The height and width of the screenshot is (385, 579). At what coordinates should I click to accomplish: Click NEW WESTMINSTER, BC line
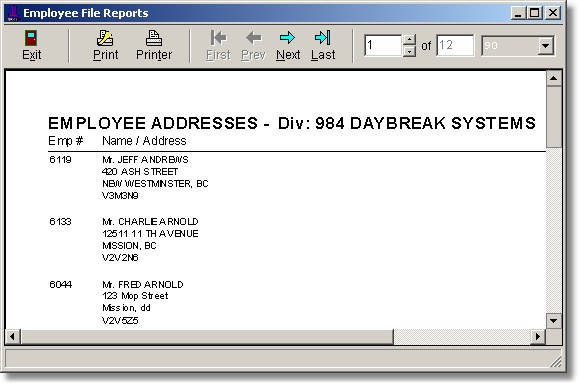click(155, 183)
